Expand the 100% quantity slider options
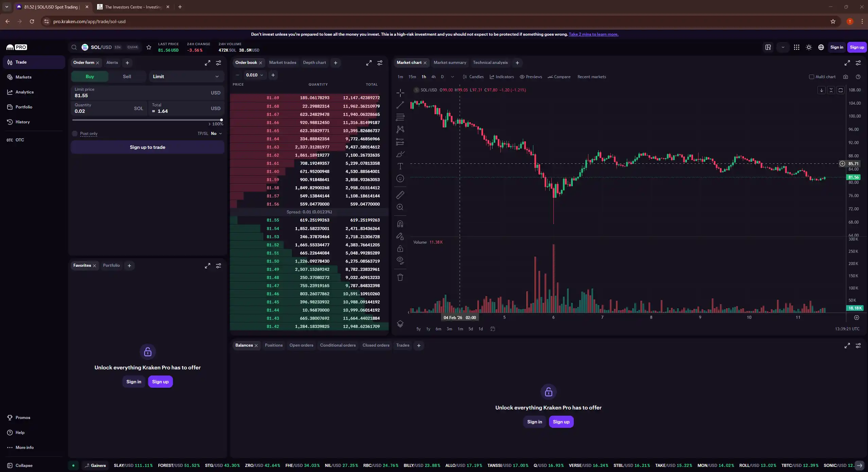Image resolution: width=868 pixels, height=472 pixels. 216,124
